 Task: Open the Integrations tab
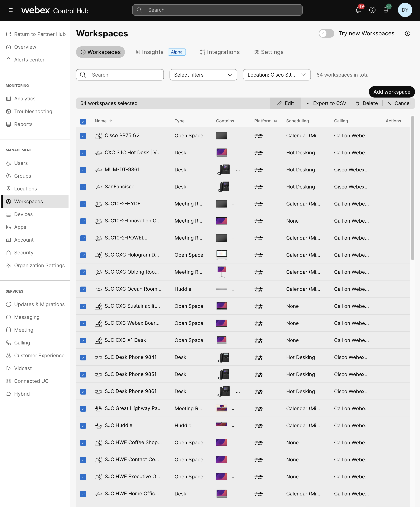pyautogui.click(x=220, y=52)
